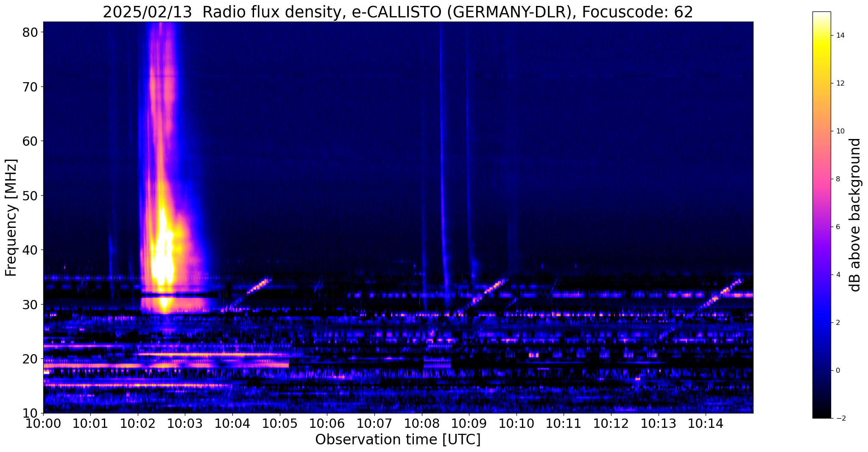The width and height of the screenshot is (868, 452).
Task: Click the colorbar gradient strip
Action: (x=821, y=215)
